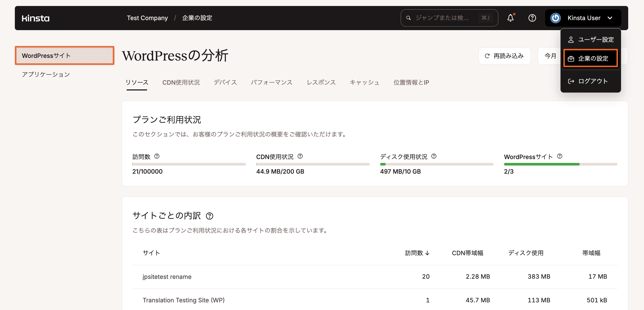Screen dimensions: 644x310
Task: Open the tooltip icon beside サイトごとの内訳
Action: click(x=210, y=216)
